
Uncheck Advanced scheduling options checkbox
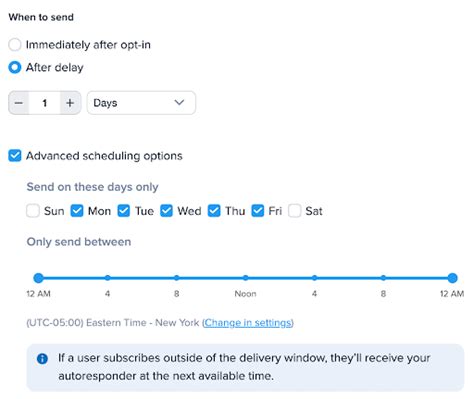(x=15, y=156)
